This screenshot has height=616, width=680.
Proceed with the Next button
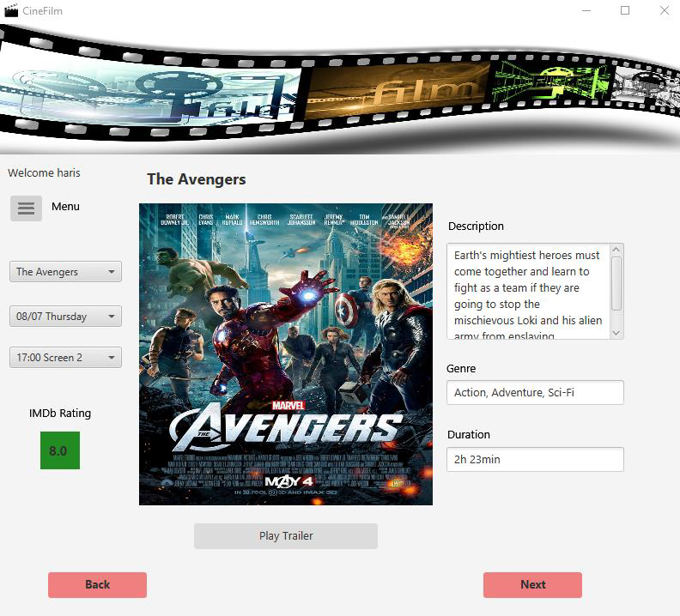(532, 585)
